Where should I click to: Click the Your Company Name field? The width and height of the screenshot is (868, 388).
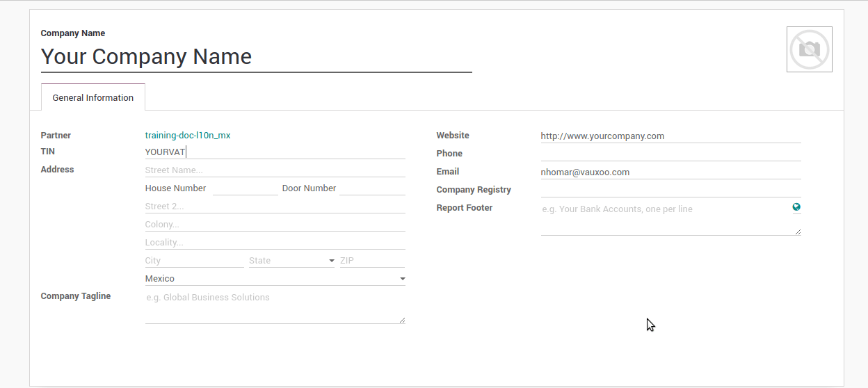point(256,57)
